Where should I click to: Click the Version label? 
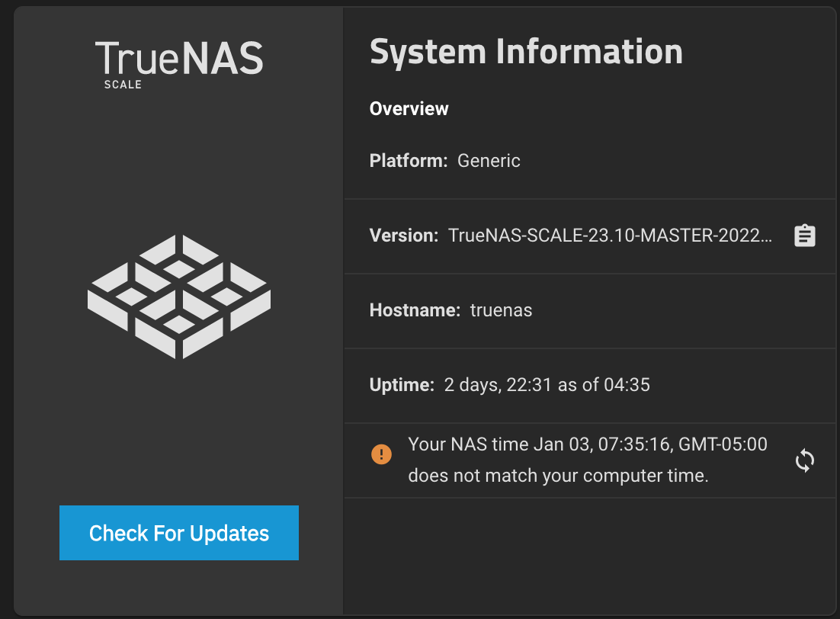[404, 236]
